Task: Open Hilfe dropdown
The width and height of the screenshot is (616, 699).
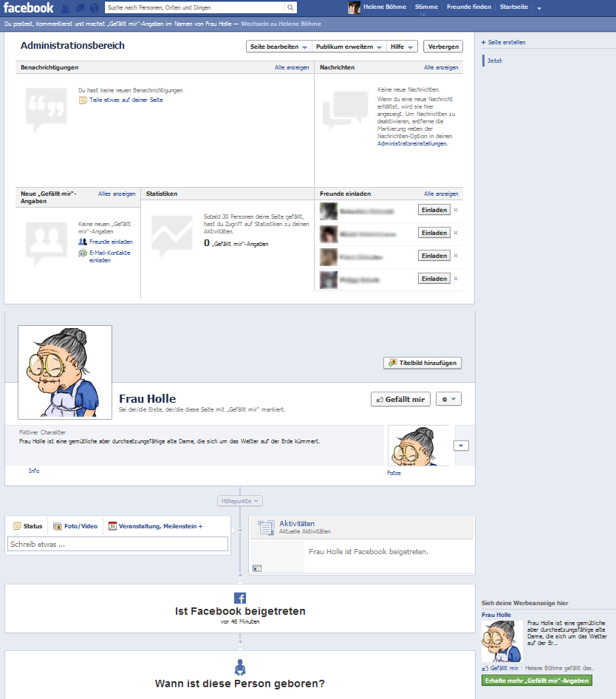Action: [402, 47]
